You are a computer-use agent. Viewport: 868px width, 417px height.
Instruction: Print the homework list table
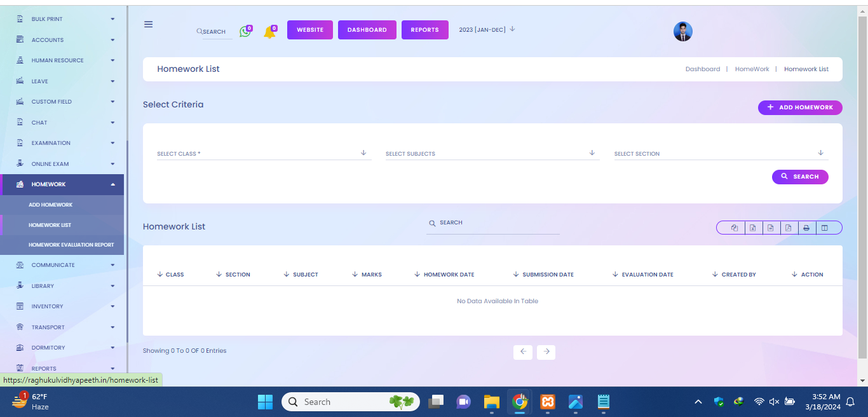pos(806,228)
